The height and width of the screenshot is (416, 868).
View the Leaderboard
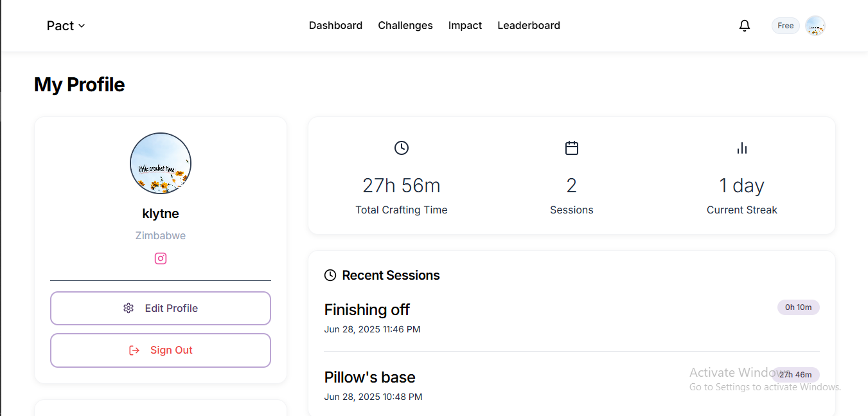click(529, 26)
